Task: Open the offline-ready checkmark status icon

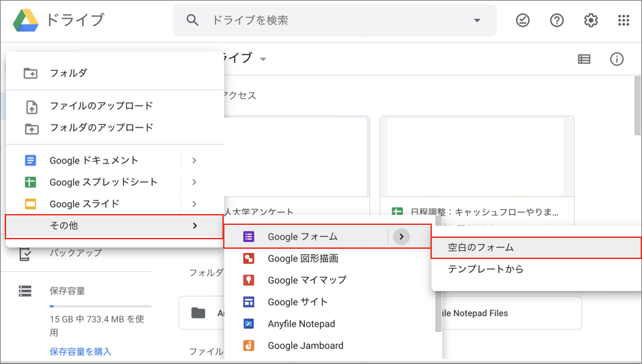Action: 523,20
